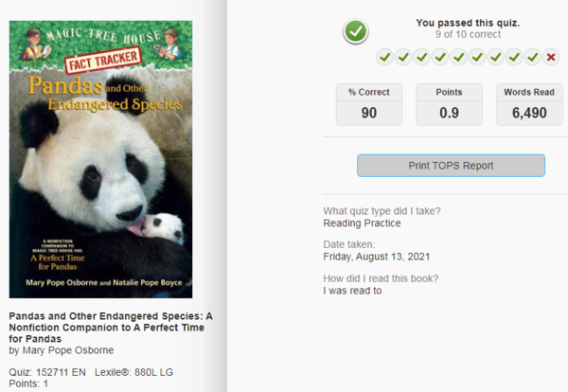The height and width of the screenshot is (392, 568).
Task: Select the eighth question checkmark indicator
Action: click(514, 57)
